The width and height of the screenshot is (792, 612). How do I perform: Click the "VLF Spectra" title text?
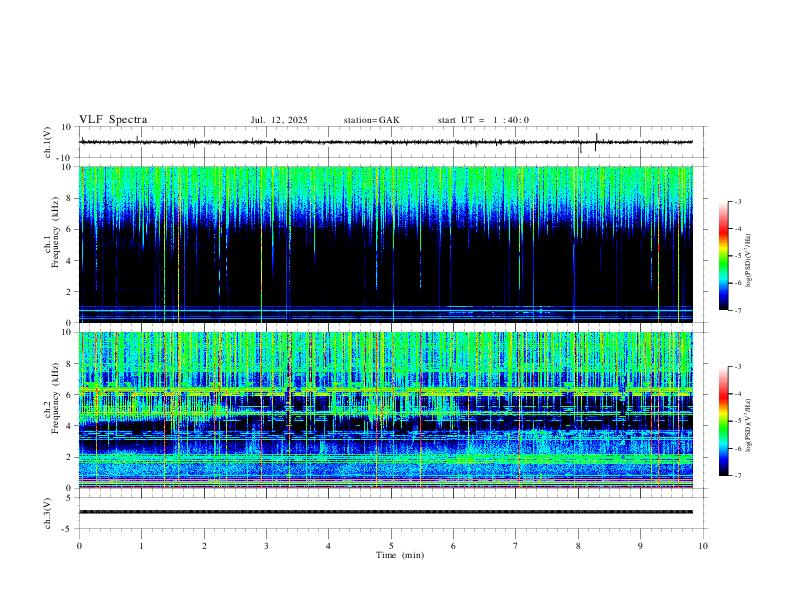pyautogui.click(x=113, y=120)
